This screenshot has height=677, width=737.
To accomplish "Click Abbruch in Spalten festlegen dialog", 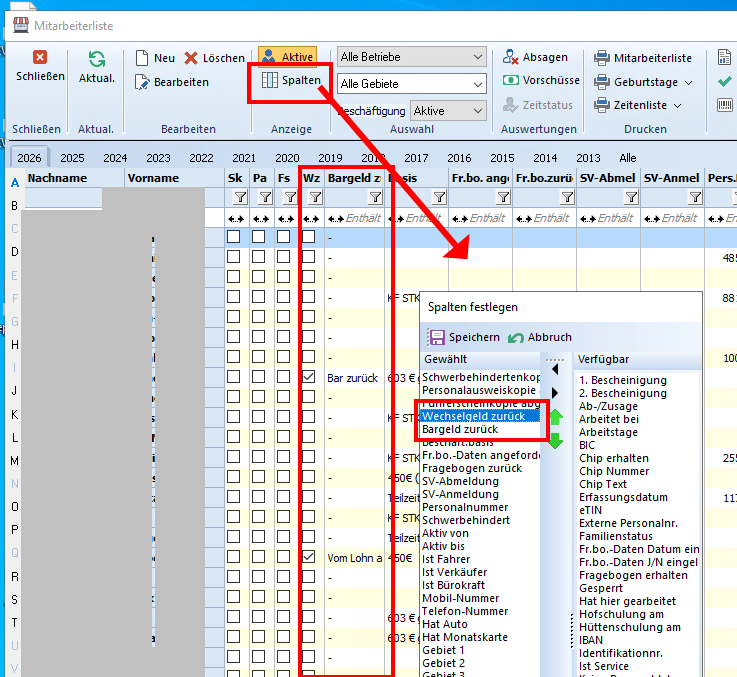I will tap(539, 338).
